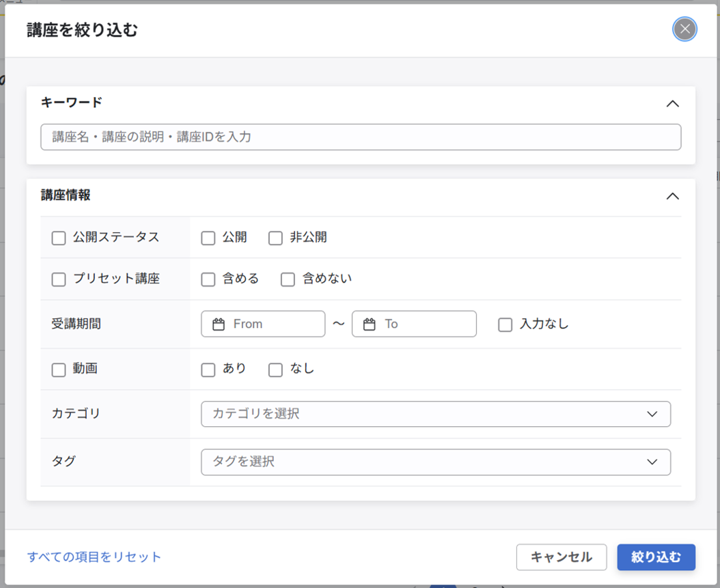
Task: Enable the プリセット講座 checkbox
Action: click(x=59, y=279)
